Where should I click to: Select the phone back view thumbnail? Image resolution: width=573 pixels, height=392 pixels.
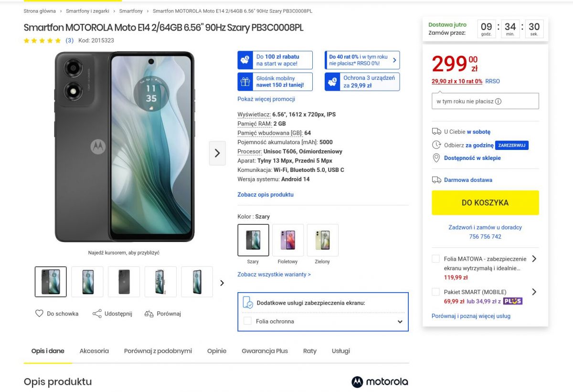tap(124, 282)
